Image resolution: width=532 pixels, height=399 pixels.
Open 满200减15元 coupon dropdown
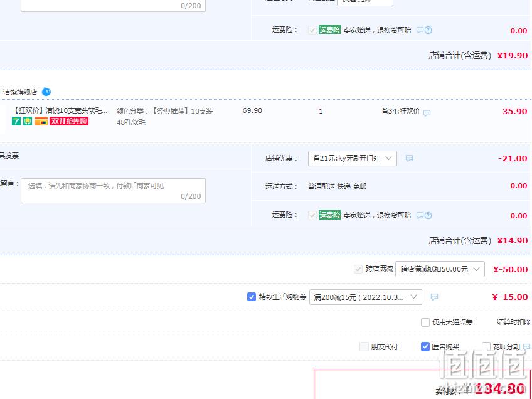click(365, 297)
